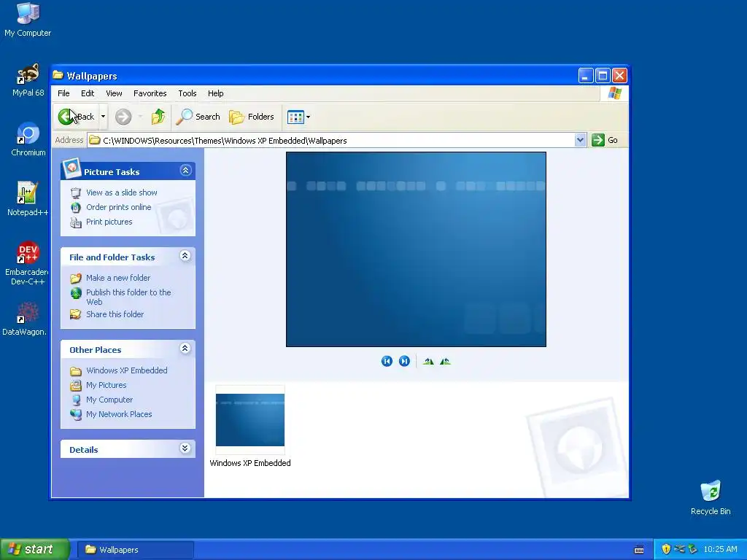Screen dimensions: 747x560
Task: Rotate the image clockwise
Action: pyautogui.click(x=428, y=362)
